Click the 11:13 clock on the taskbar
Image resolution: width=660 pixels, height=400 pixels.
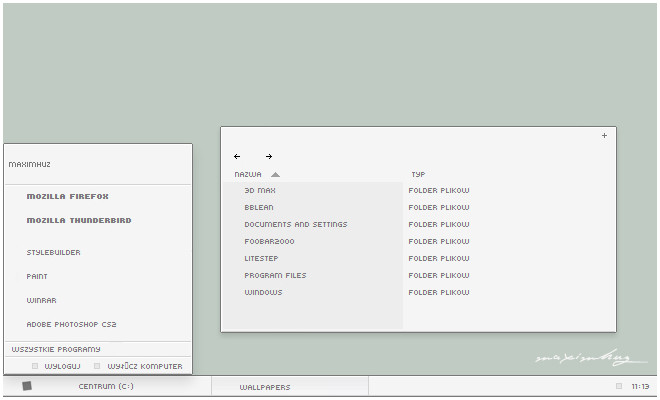click(640, 386)
